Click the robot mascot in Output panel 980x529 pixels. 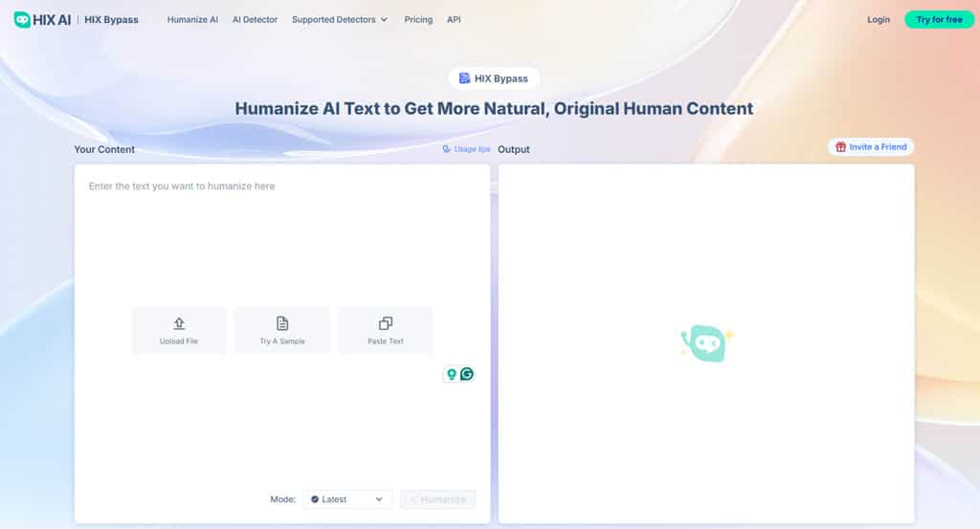706,343
